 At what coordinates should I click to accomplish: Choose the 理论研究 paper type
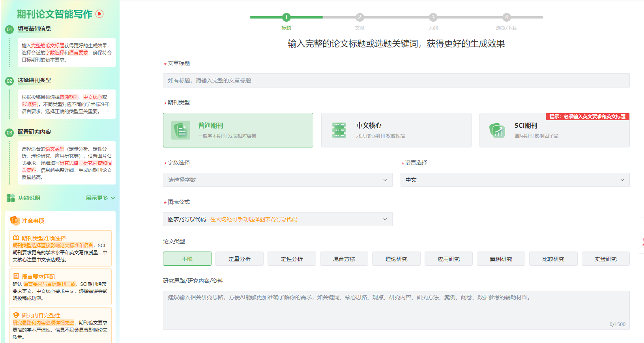396,259
